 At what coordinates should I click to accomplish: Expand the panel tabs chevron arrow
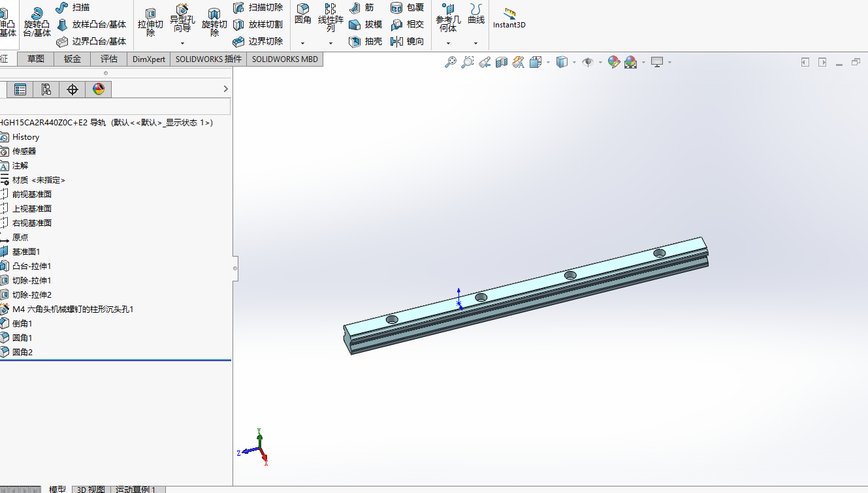[226, 89]
